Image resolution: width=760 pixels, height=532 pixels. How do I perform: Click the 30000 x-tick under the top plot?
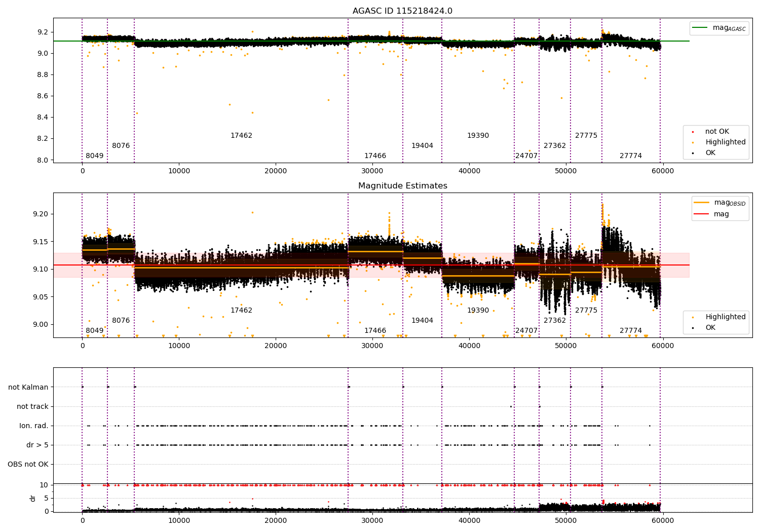[372, 171]
